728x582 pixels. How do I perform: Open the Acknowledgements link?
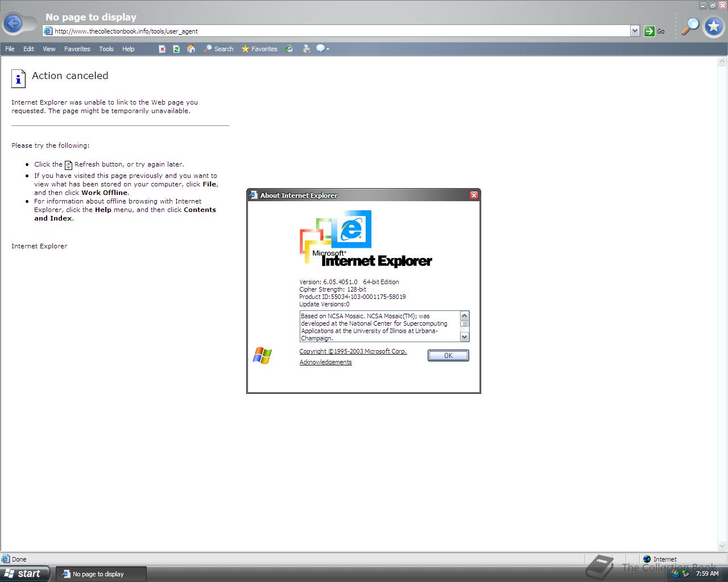pos(326,362)
